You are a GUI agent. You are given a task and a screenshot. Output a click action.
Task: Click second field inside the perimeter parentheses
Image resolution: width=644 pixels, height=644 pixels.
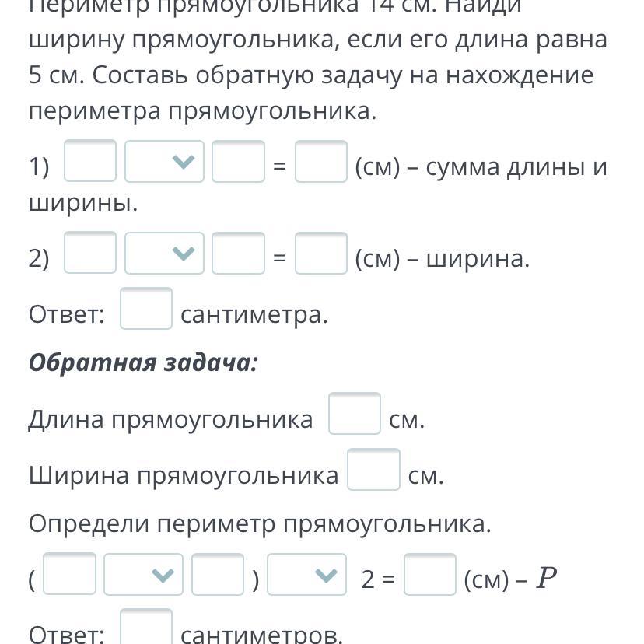coord(217,574)
